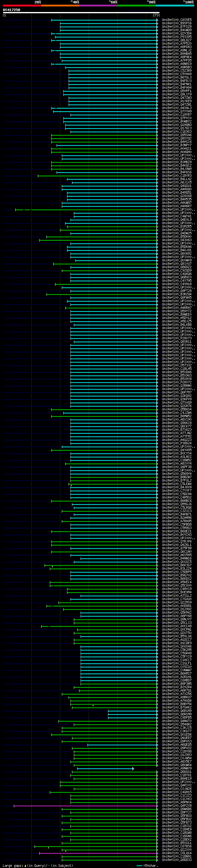
Task: Click the orange ~40% identity legend segment
Action: pyautogui.click(x=60, y=6)
